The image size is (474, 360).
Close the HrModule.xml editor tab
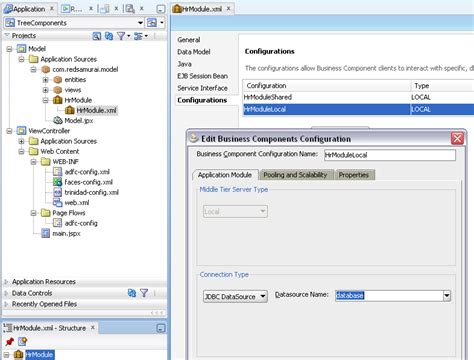[229, 9]
